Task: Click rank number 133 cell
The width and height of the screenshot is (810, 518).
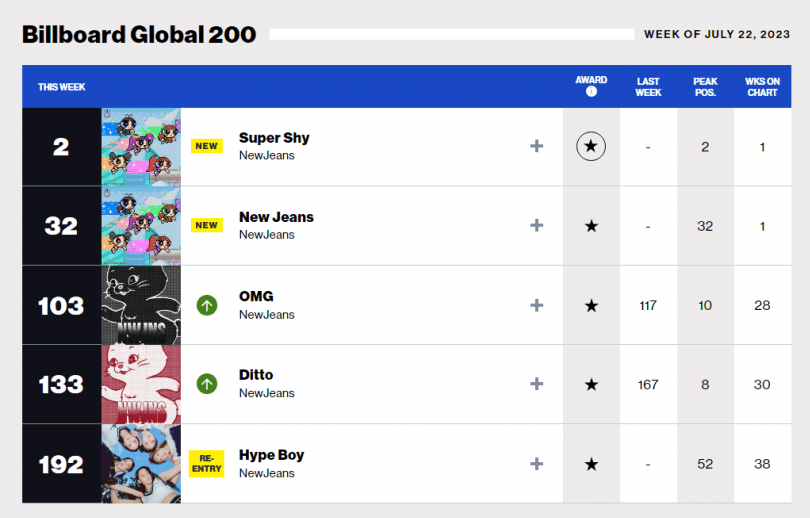Action: tap(61, 384)
